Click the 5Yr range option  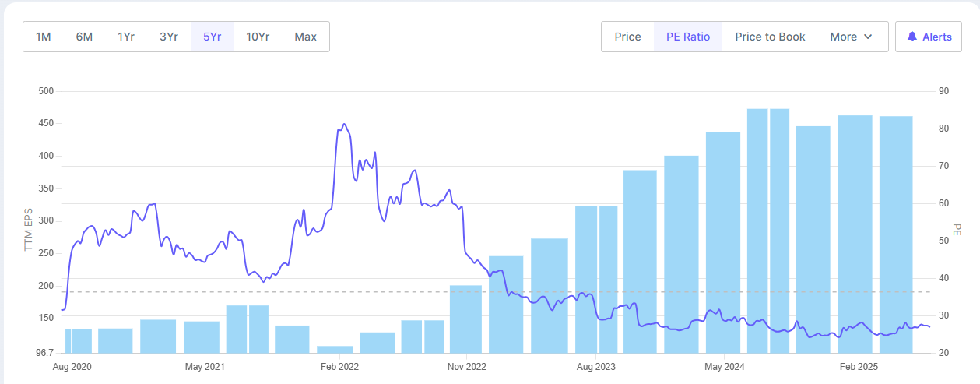[x=212, y=37]
